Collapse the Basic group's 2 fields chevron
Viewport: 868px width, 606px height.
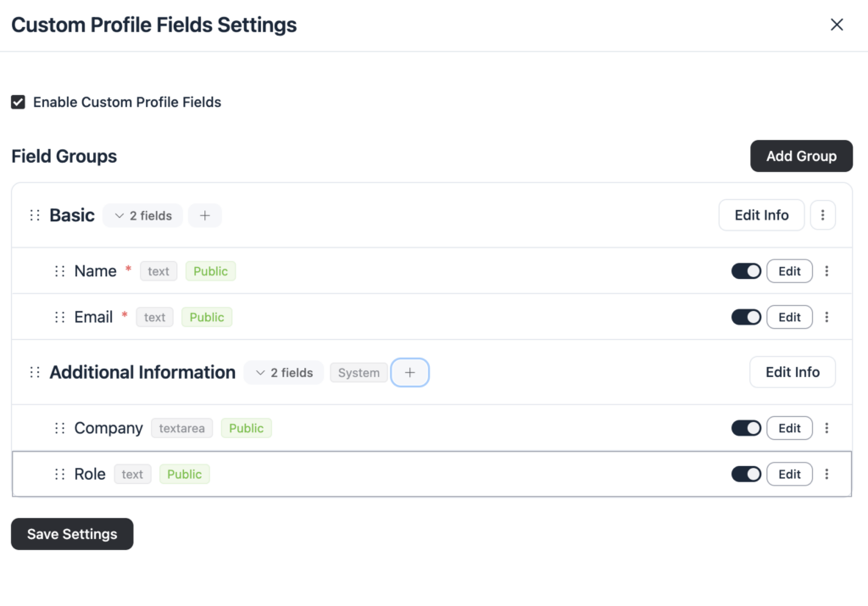119,215
